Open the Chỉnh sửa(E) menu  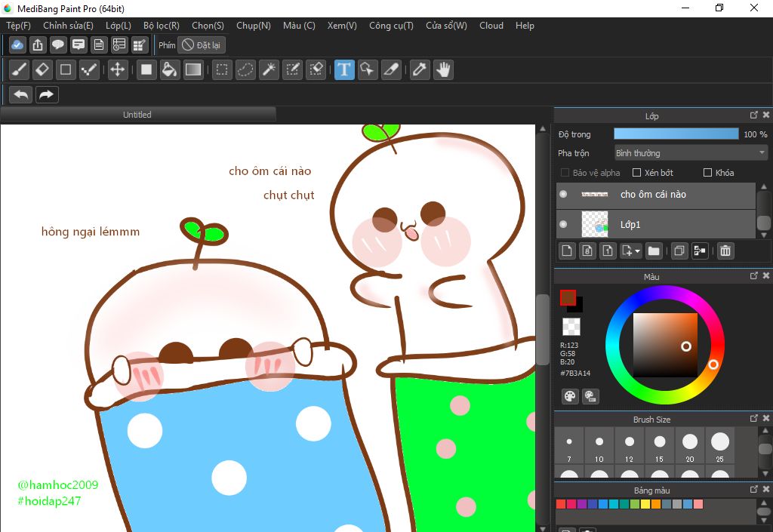click(68, 26)
